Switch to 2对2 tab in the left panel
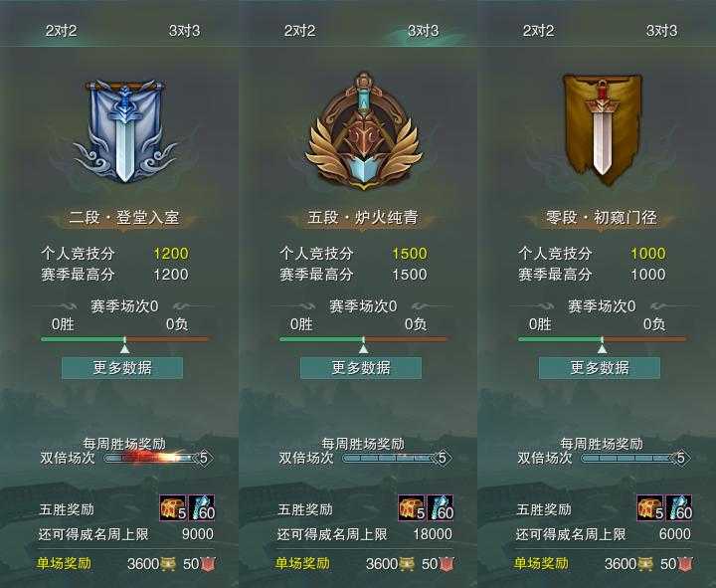 click(x=62, y=31)
